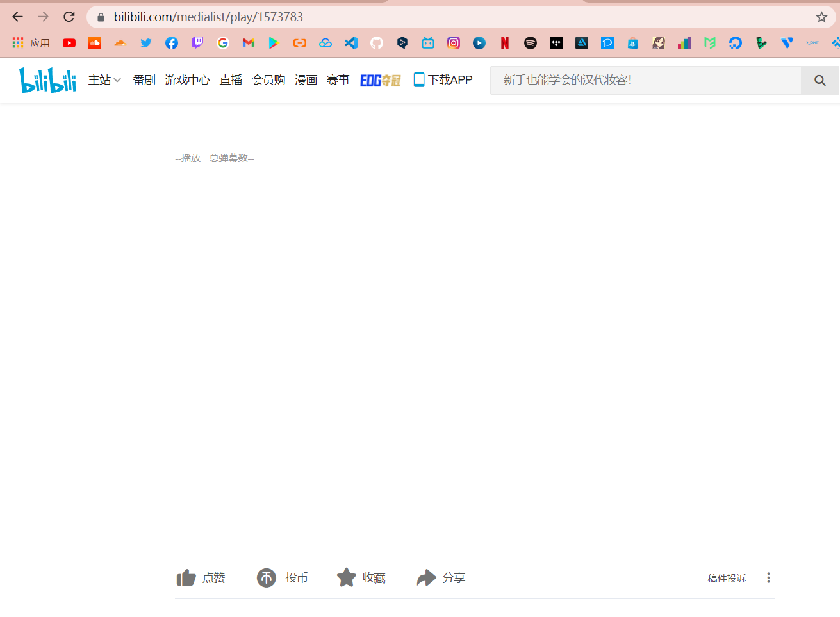Open the YouTube bookmark
The width and height of the screenshot is (840, 617).
(69, 43)
